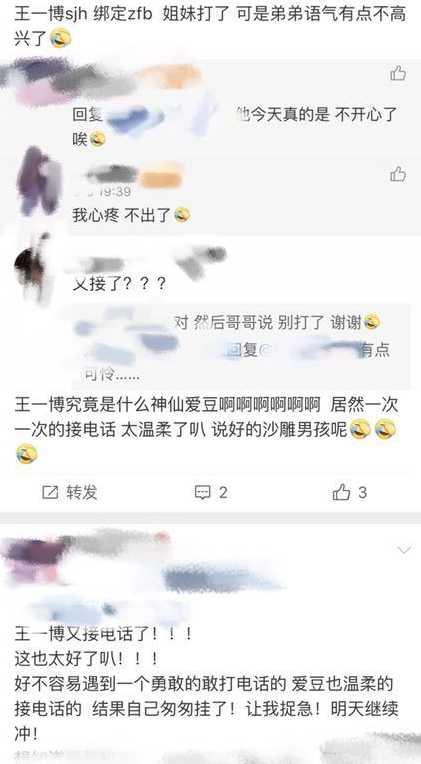Screen dimensions: 421x764
Task: Click the 转发 repost label
Action: click(82, 493)
